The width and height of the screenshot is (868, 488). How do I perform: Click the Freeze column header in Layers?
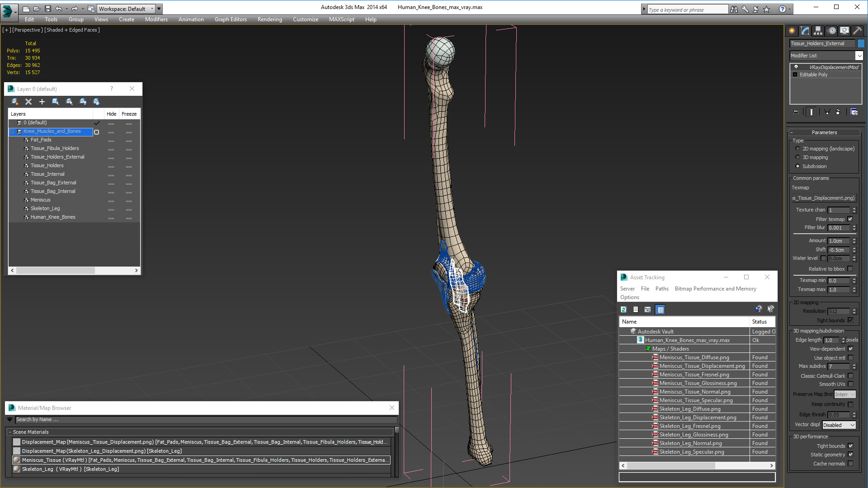129,114
